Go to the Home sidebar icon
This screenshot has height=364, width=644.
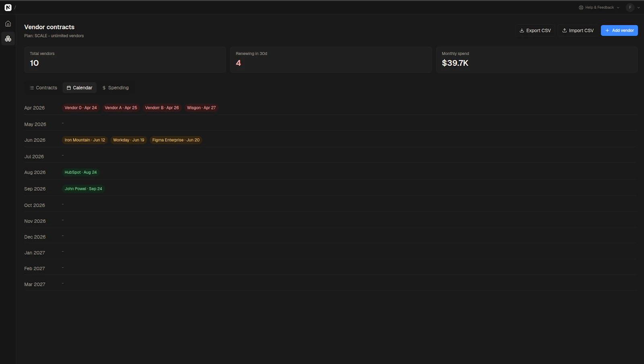click(8, 24)
